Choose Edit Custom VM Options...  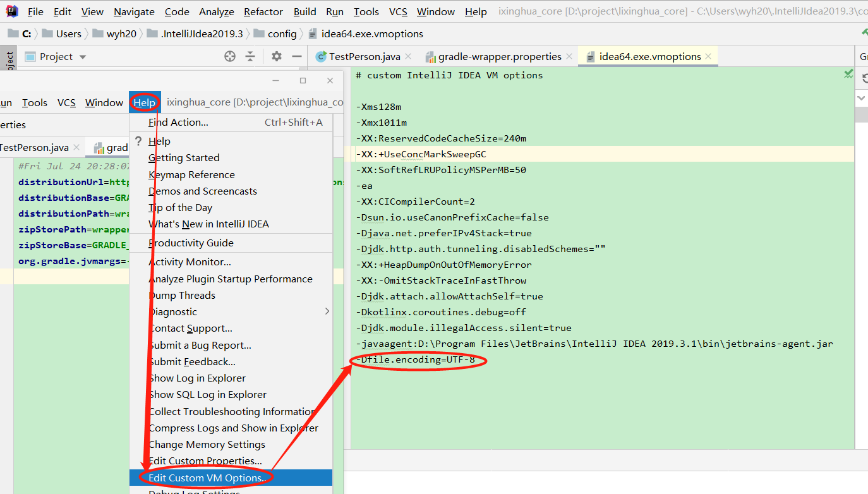231,478
